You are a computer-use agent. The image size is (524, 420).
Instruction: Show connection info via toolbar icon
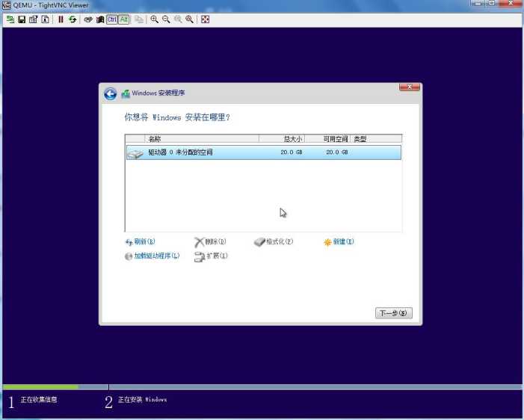[45, 19]
